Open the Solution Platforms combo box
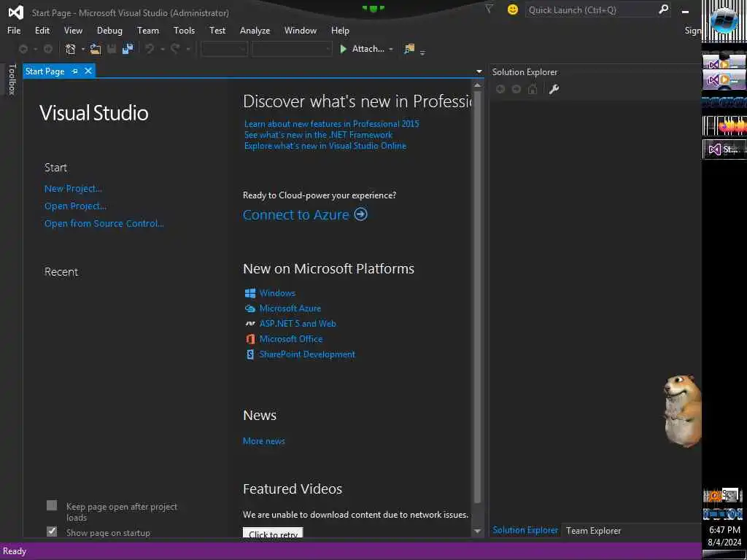747x560 pixels. (292, 49)
